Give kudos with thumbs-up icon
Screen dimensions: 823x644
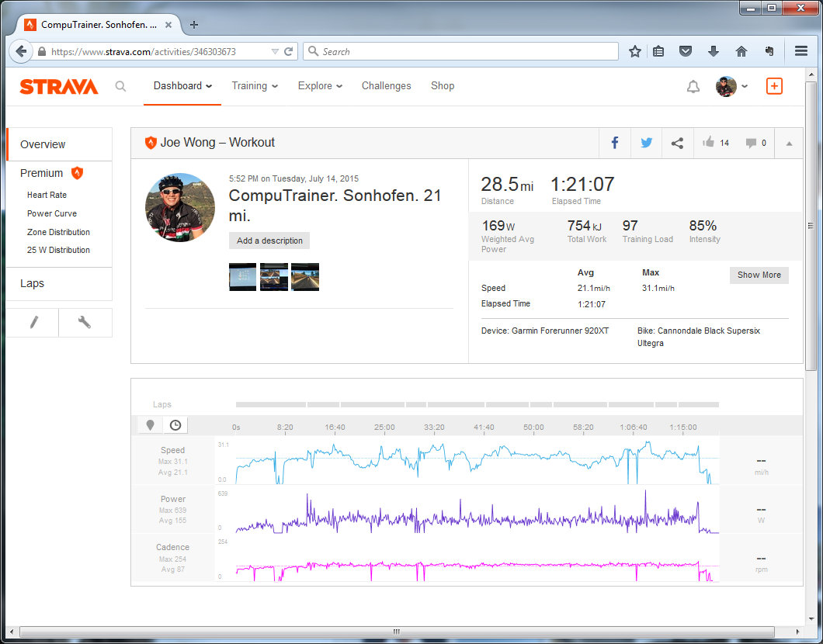[708, 143]
